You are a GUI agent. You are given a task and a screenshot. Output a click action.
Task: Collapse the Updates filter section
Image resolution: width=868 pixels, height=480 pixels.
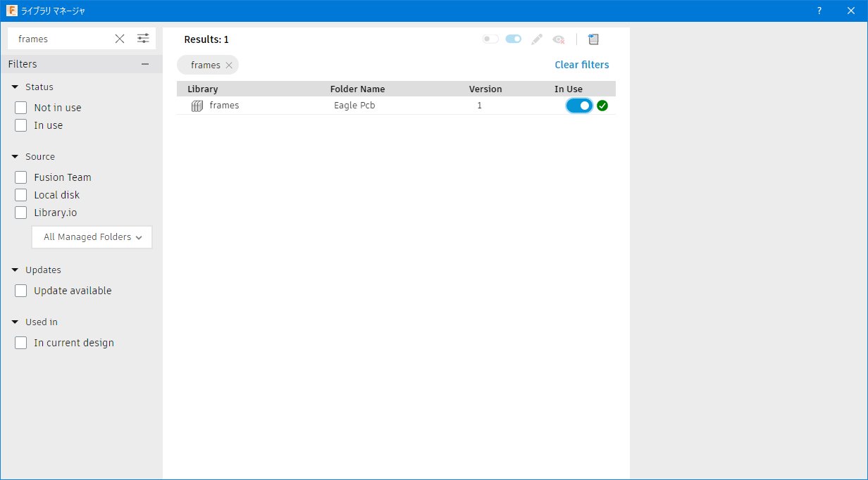coord(15,270)
